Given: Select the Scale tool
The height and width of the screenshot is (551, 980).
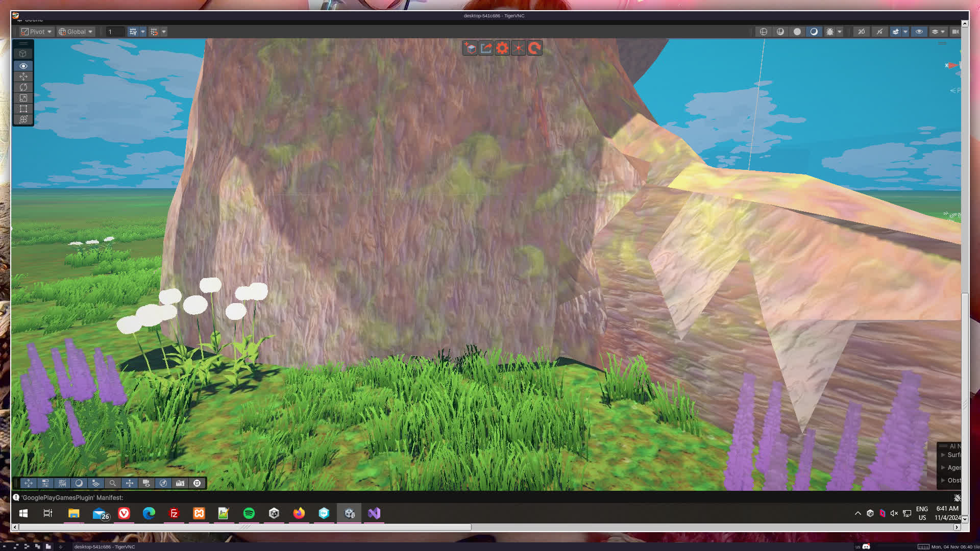Looking at the screenshot, I should pyautogui.click(x=23, y=98).
